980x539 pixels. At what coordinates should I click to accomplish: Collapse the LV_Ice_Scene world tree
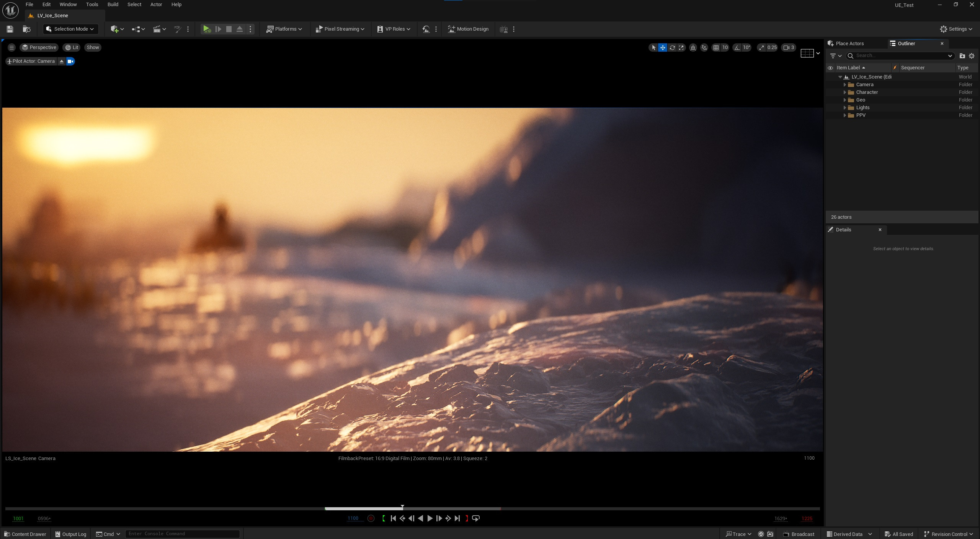coord(840,77)
